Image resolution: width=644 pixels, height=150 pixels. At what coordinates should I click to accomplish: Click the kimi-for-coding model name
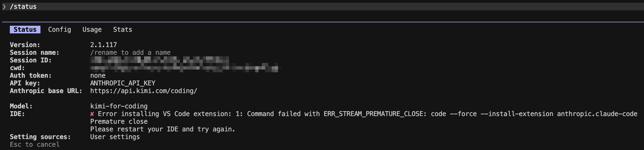(119, 106)
